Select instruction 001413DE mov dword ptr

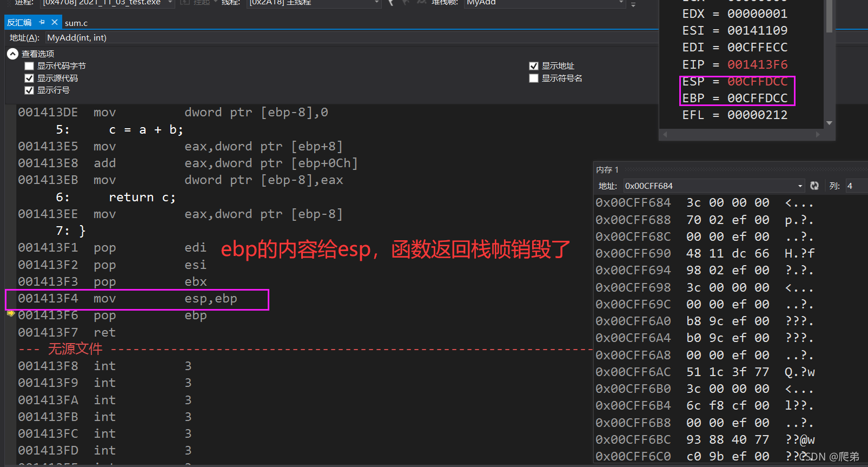173,113
